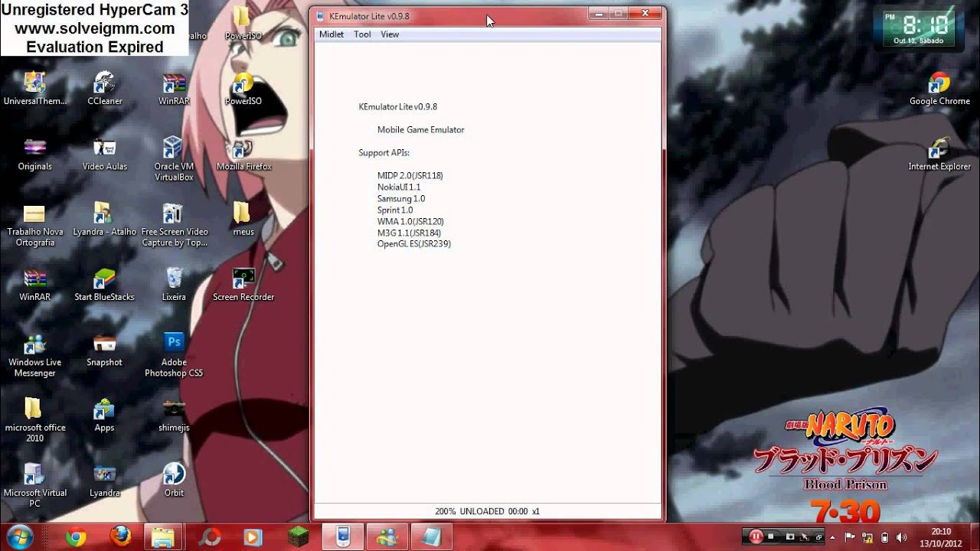Open the Originals desktop icon
This screenshot has height=551, width=980.
(x=35, y=155)
